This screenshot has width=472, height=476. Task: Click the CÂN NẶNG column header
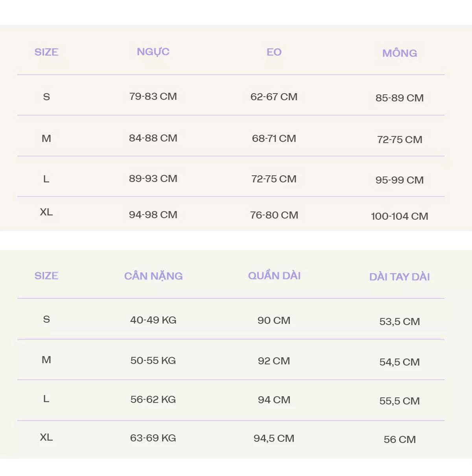(153, 276)
